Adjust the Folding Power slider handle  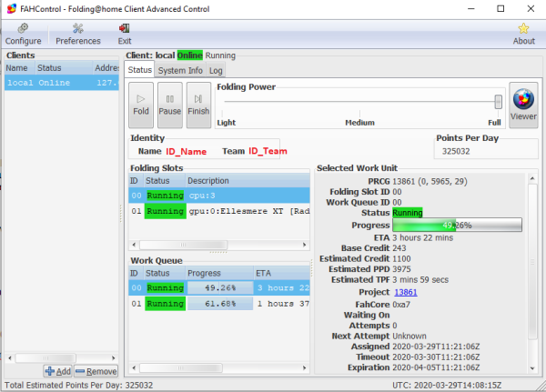coord(498,102)
